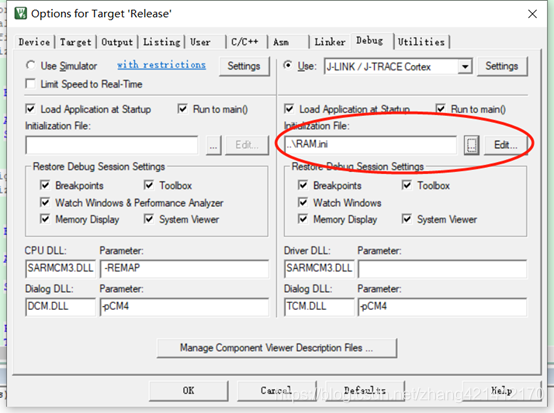The height and width of the screenshot is (413, 554).
Task: Toggle simulator Toolbox checkbox
Action: (x=149, y=185)
